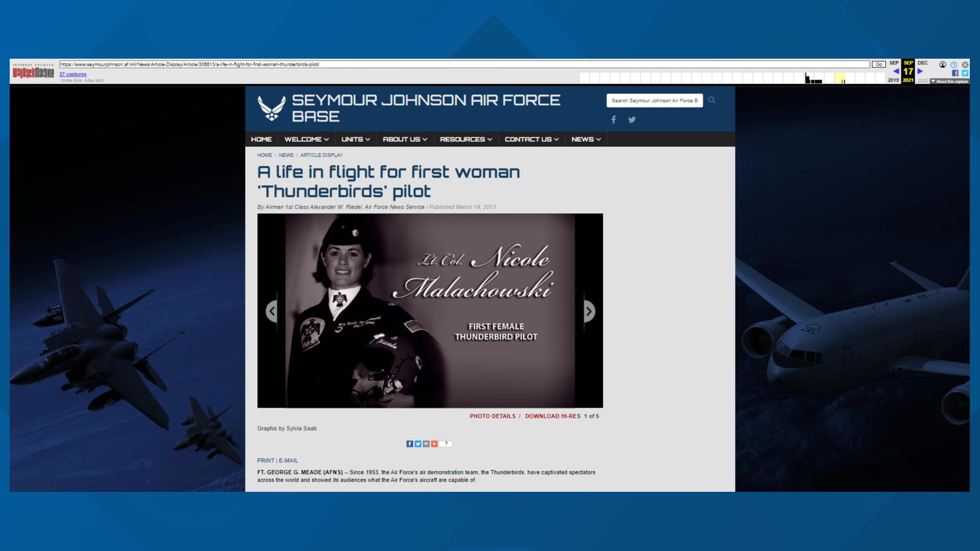Open the site's Twitter page icon

[632, 119]
